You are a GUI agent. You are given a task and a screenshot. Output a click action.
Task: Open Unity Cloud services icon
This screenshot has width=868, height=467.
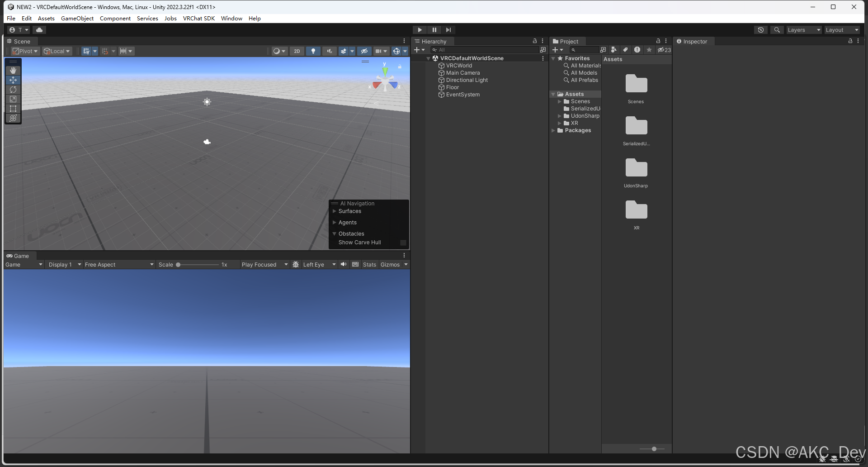[39, 30]
